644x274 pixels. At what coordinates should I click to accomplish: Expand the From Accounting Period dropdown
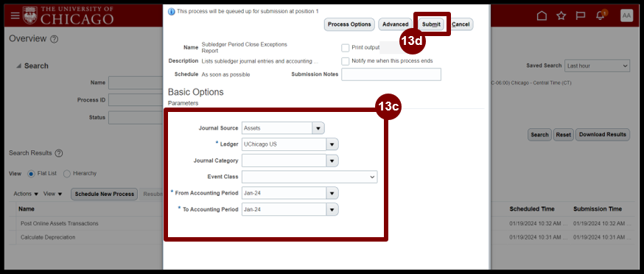(332, 193)
